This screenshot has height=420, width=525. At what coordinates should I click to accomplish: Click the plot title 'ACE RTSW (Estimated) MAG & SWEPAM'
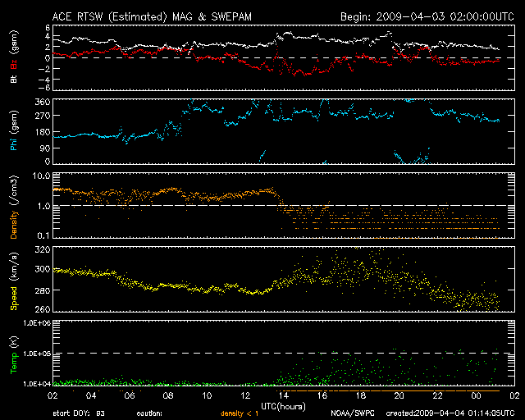[152, 16]
